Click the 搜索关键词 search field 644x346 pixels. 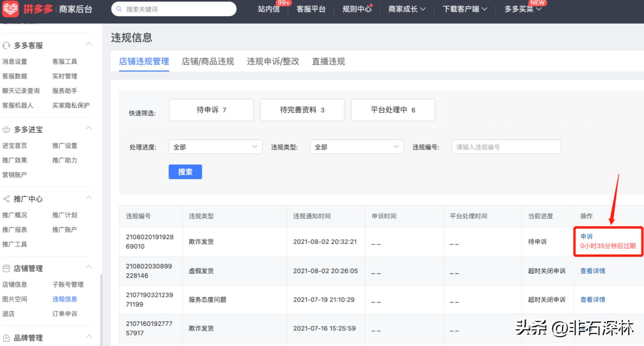(x=174, y=9)
